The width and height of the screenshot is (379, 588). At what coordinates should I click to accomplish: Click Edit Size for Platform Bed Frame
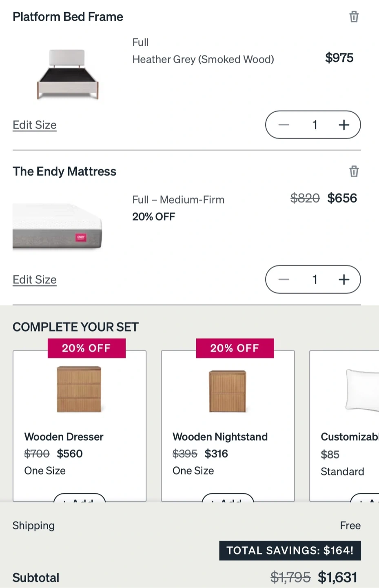tap(35, 125)
